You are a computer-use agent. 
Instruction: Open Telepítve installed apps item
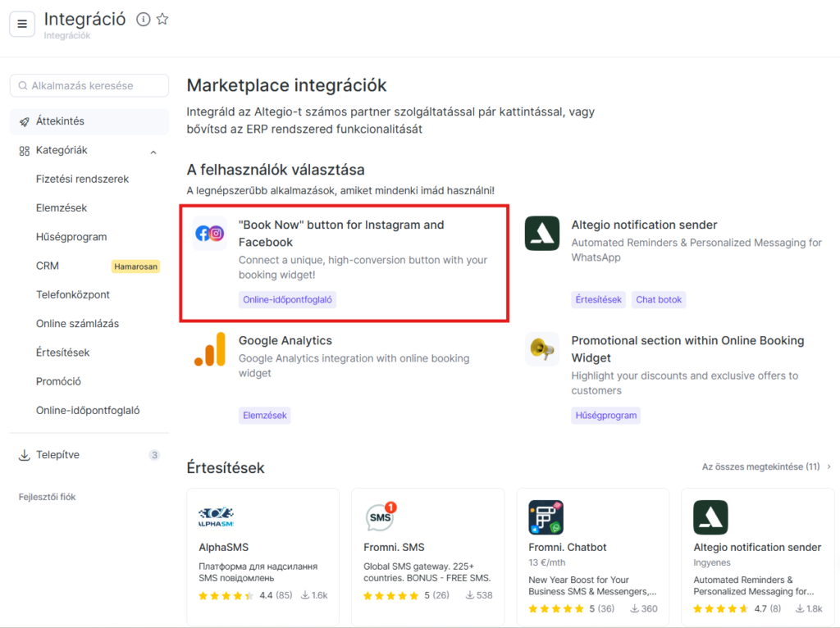[57, 455]
